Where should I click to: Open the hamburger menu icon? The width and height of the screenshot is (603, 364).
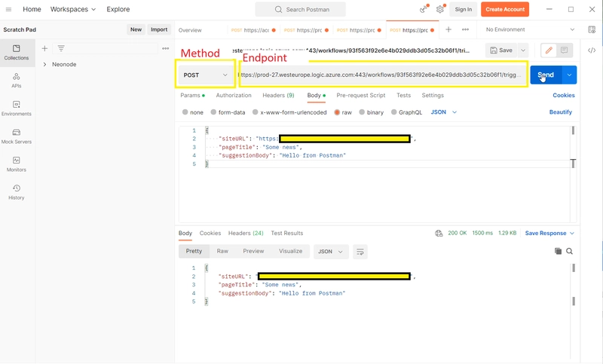click(8, 9)
